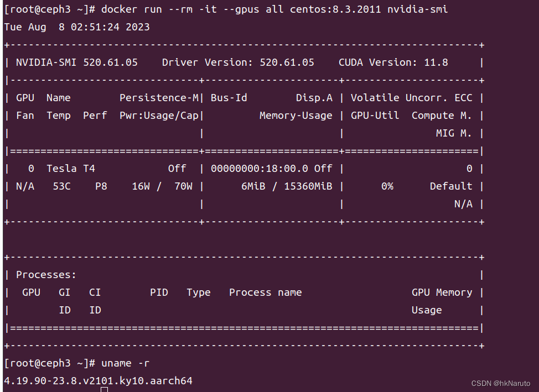Click the GPU-Util 0% value
Image resolution: width=539 pixels, height=392 pixels.
tap(387, 186)
